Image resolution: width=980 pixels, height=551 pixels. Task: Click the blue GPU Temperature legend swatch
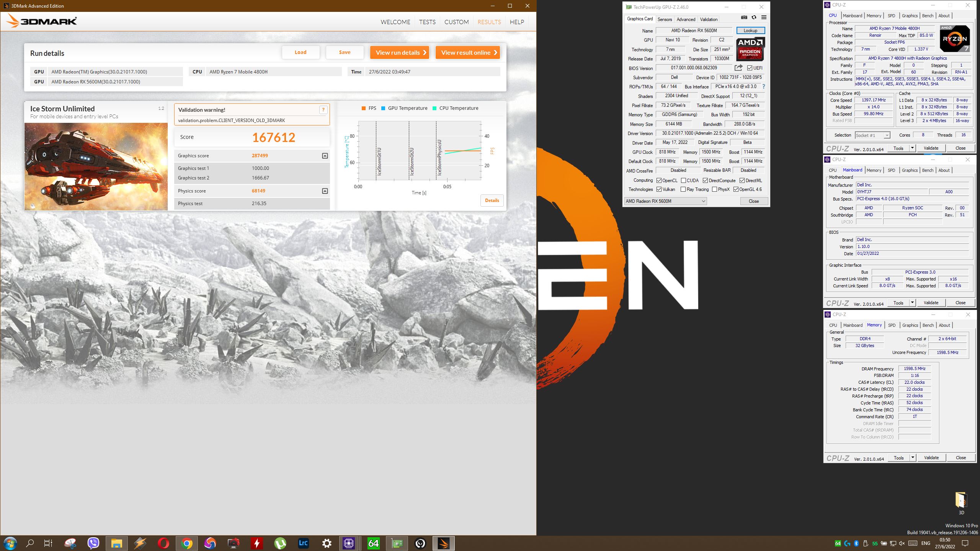[x=383, y=108]
